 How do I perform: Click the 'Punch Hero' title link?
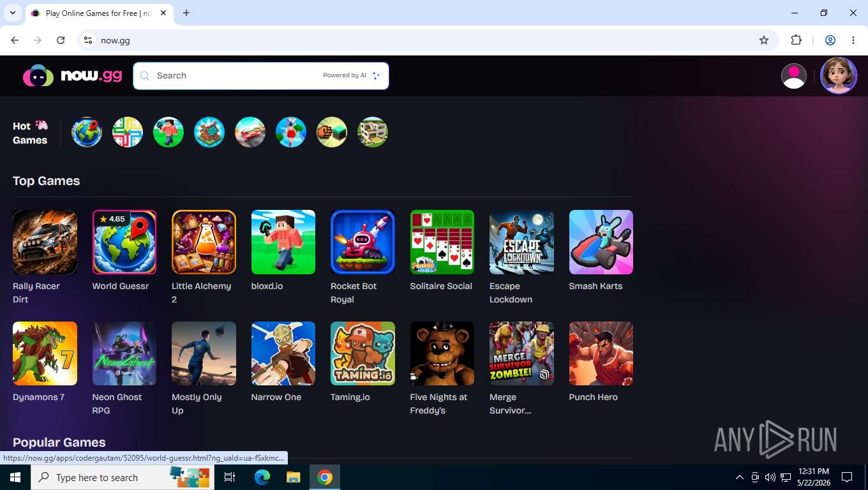pos(594,397)
